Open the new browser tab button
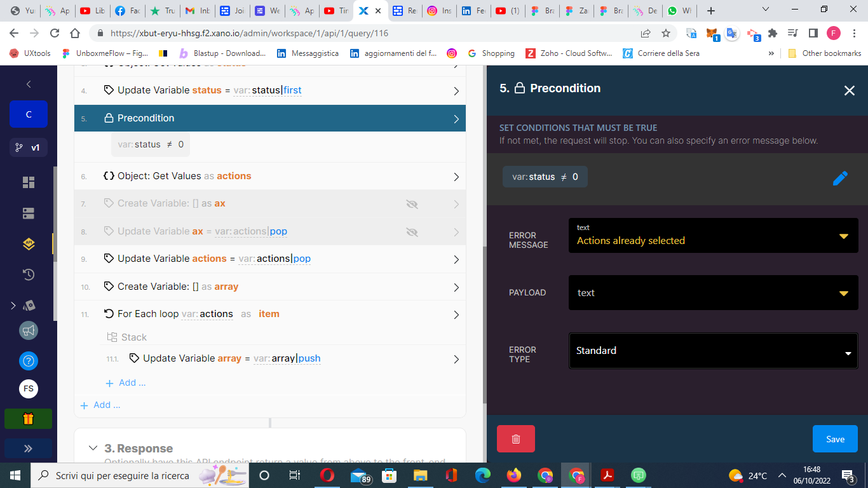 (711, 11)
